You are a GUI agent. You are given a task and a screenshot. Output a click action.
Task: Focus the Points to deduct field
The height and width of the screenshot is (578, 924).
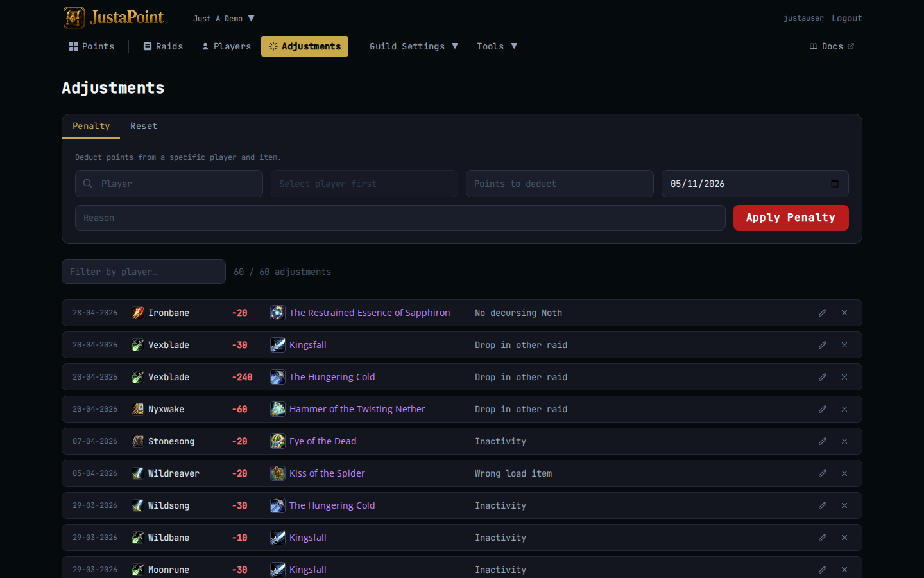(560, 184)
